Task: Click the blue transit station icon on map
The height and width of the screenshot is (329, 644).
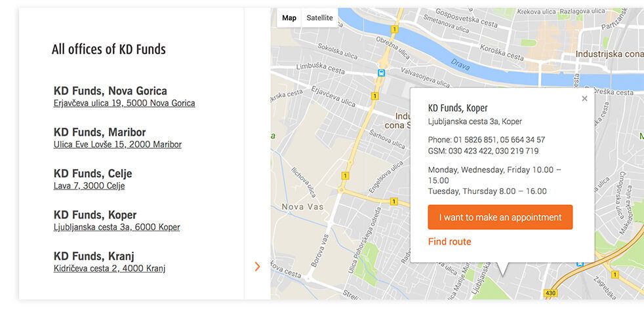Action: [x=381, y=73]
